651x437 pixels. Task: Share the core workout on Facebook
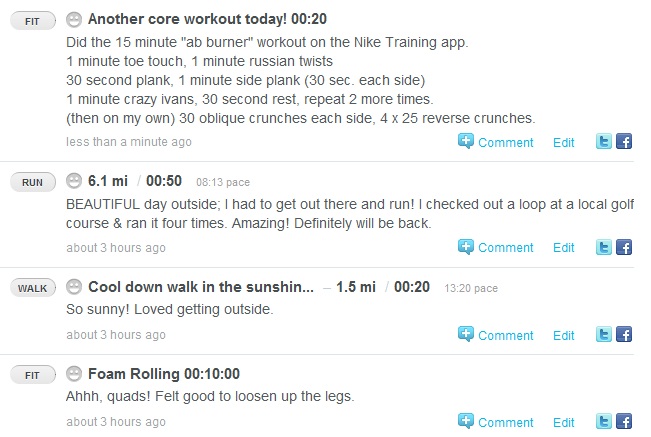(x=623, y=142)
